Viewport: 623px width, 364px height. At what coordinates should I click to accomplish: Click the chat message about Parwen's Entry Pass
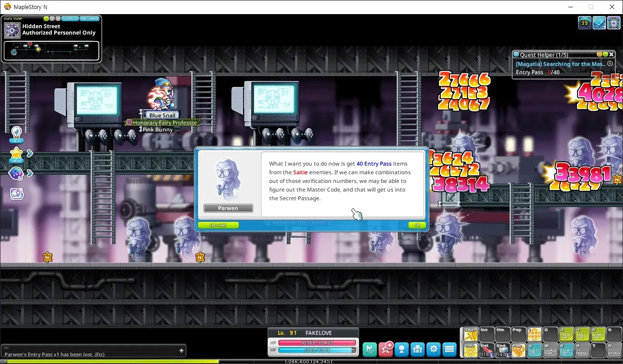tap(55, 354)
